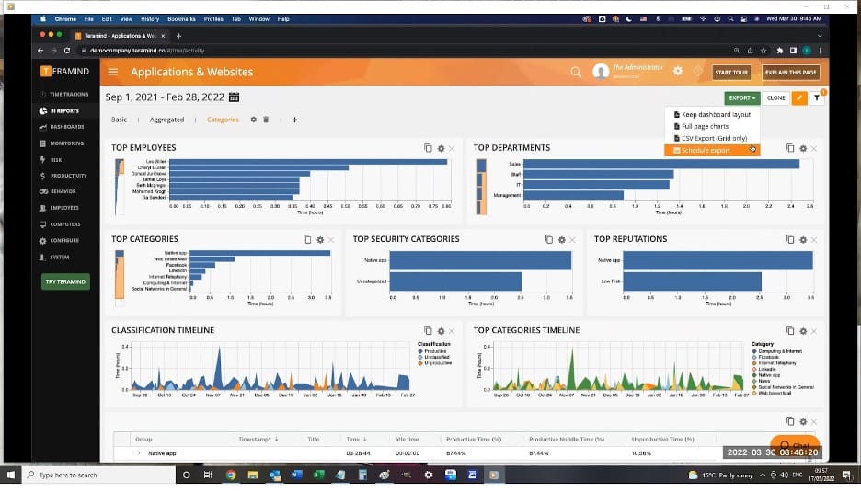This screenshot has width=861, height=504.
Task: Switch to the Aggregated tab
Action: click(166, 120)
